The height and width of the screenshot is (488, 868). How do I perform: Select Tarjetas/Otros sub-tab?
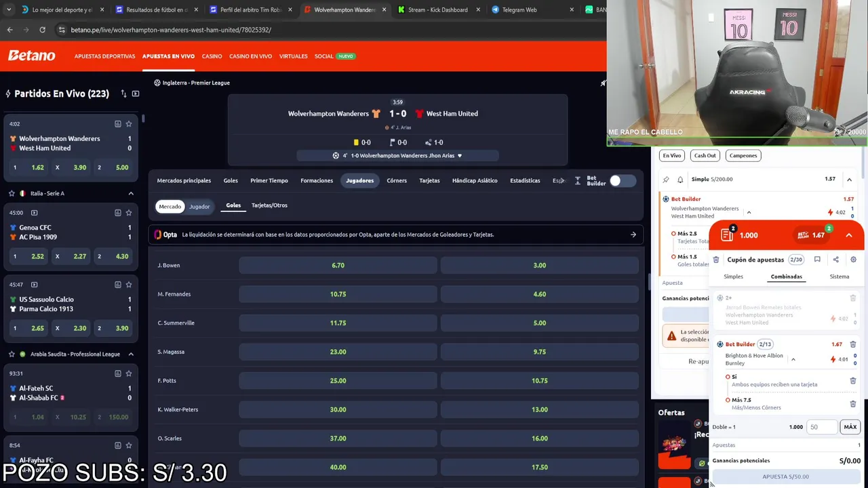(x=269, y=205)
